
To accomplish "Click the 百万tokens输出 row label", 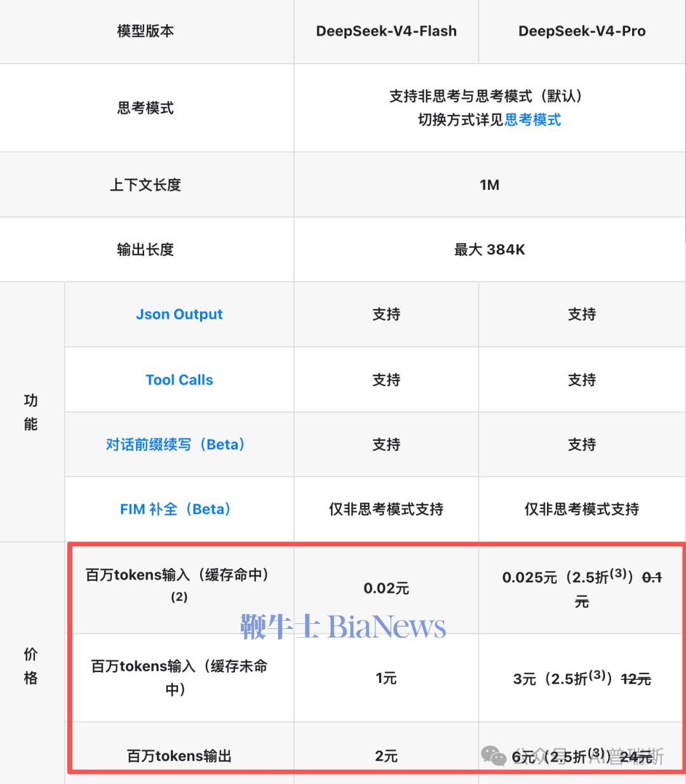I will (x=179, y=756).
